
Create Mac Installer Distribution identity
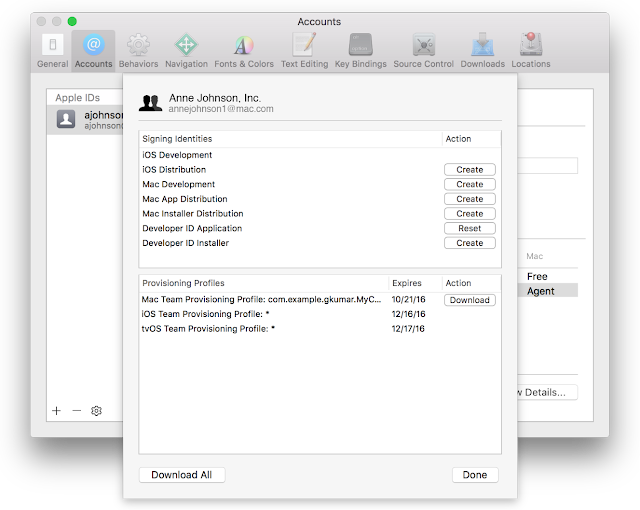click(x=470, y=213)
